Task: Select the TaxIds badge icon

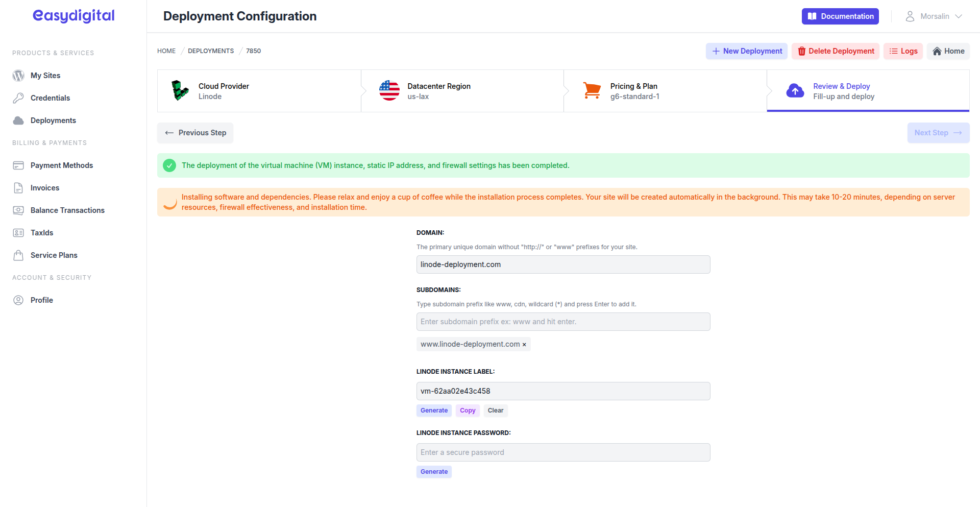Action: point(18,232)
